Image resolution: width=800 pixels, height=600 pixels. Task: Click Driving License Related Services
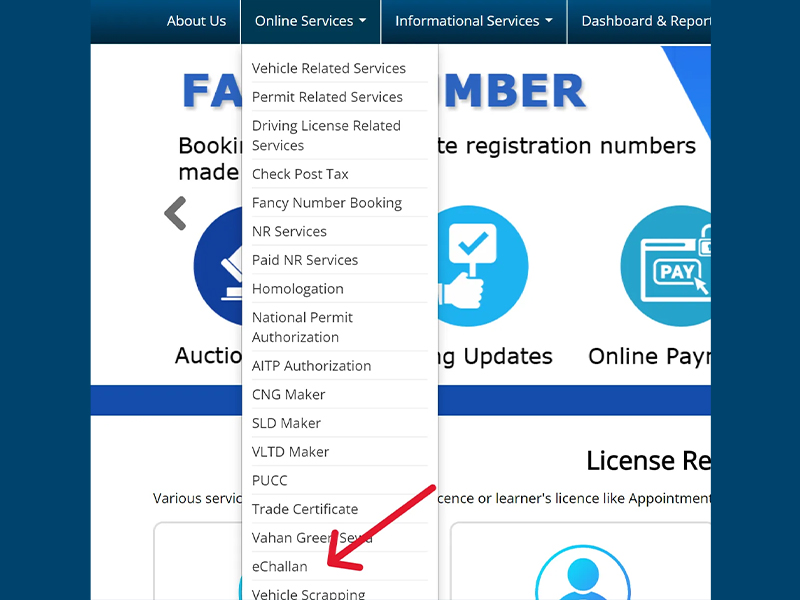click(325, 135)
